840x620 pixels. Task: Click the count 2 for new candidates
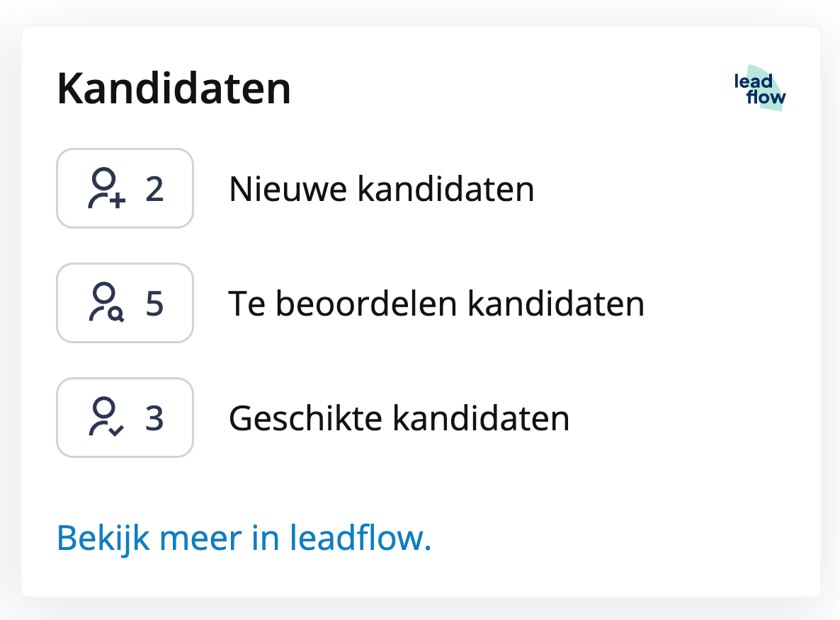[154, 189]
